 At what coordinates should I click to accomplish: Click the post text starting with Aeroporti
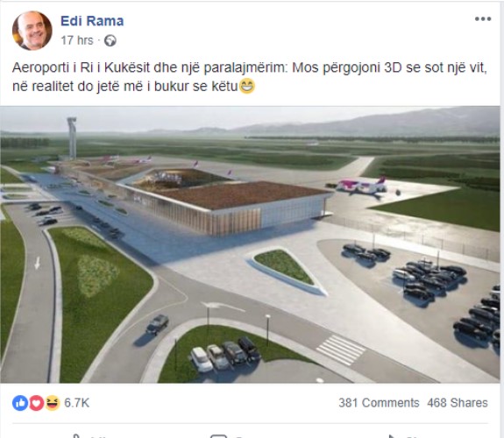(250, 77)
